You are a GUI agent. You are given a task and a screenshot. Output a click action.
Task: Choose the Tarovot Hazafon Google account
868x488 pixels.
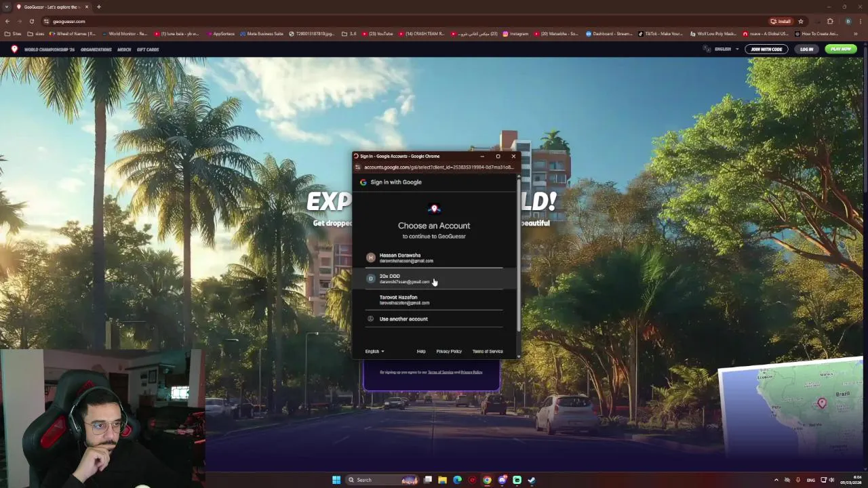(x=434, y=300)
